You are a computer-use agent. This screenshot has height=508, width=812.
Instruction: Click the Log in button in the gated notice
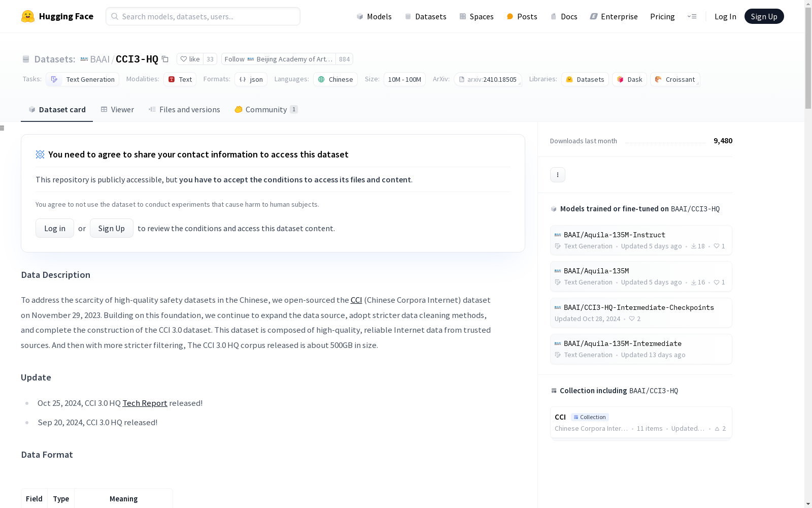(55, 228)
